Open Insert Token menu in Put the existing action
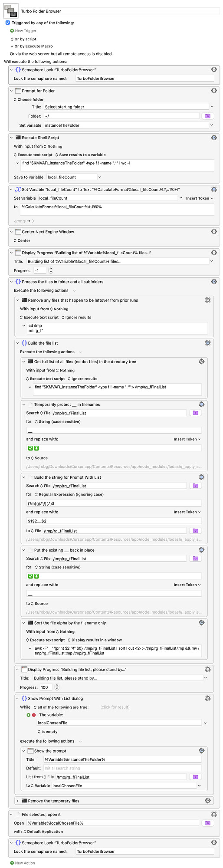Viewport: 223px width, 868px height. [x=187, y=585]
